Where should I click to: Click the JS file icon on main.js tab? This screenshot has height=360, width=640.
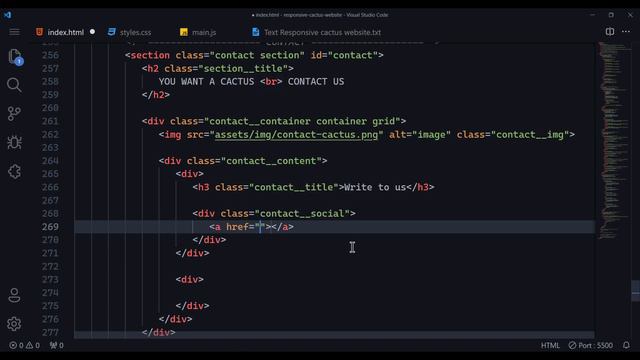pos(184,32)
